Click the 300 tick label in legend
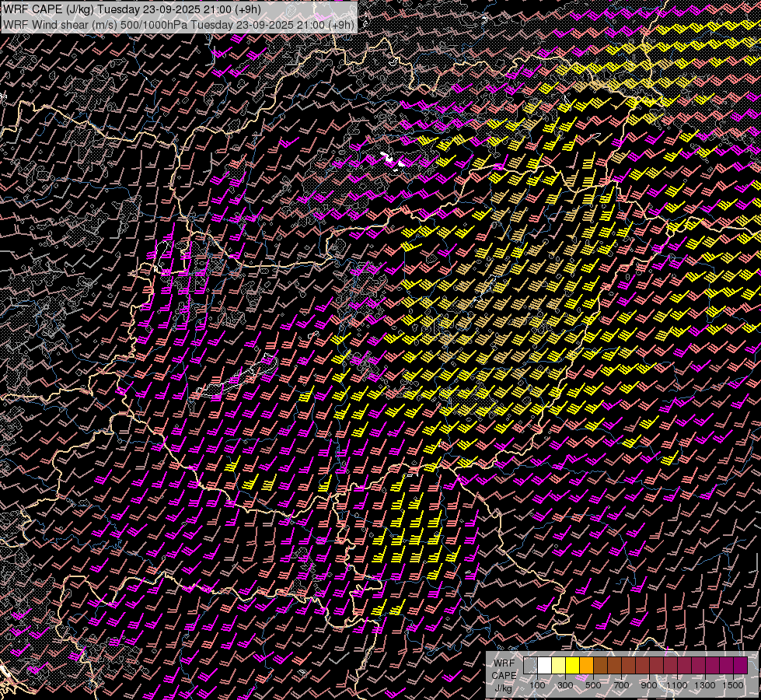 point(565,685)
